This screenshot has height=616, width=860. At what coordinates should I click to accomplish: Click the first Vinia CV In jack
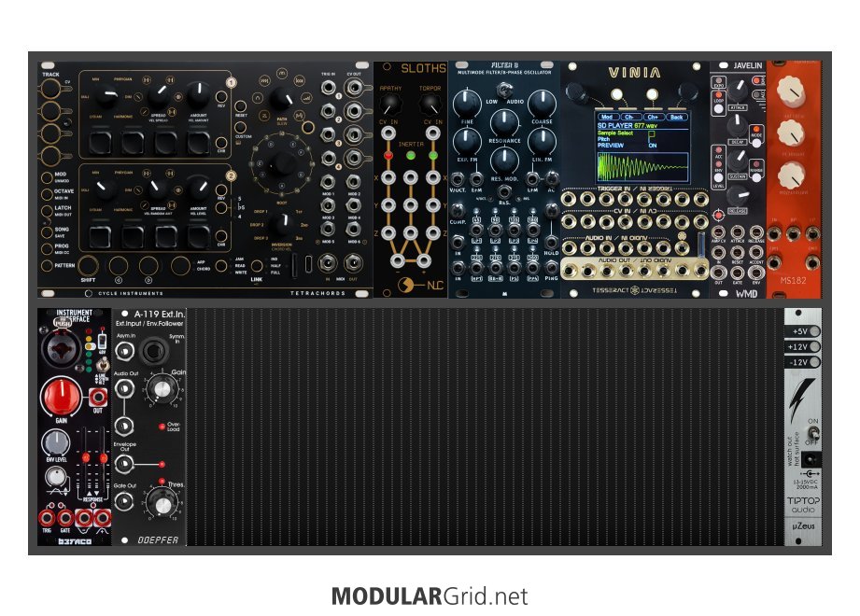pos(569,221)
